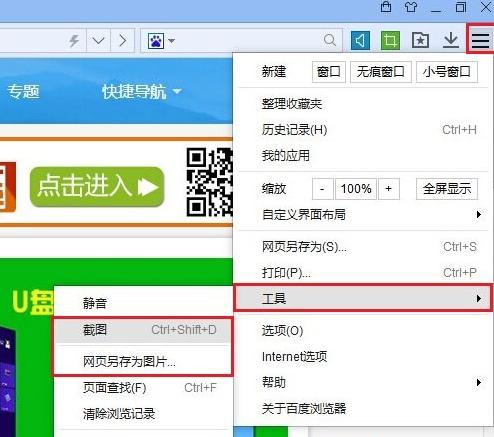Choose 截图 from the tools submenu
This screenshot has height=437, width=494.
tap(143, 330)
